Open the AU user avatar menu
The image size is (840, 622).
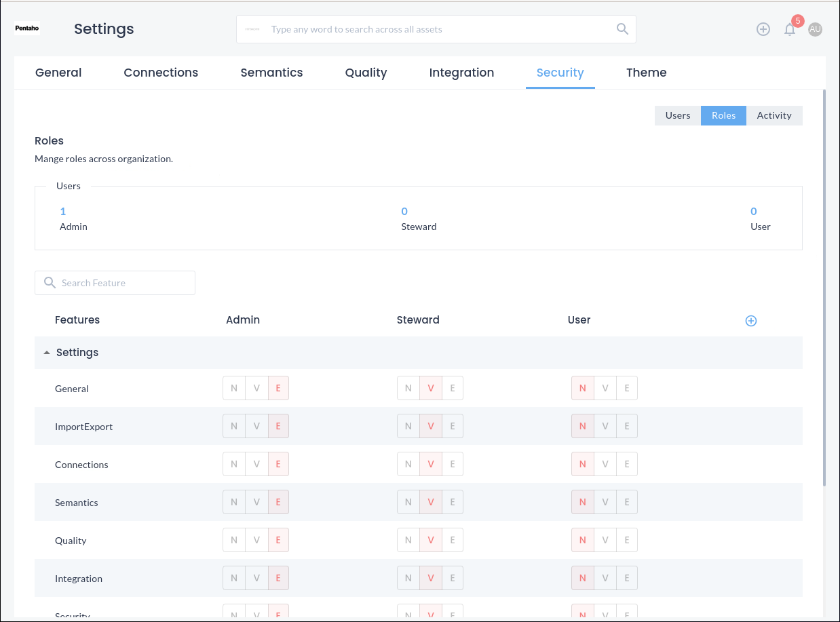(815, 29)
